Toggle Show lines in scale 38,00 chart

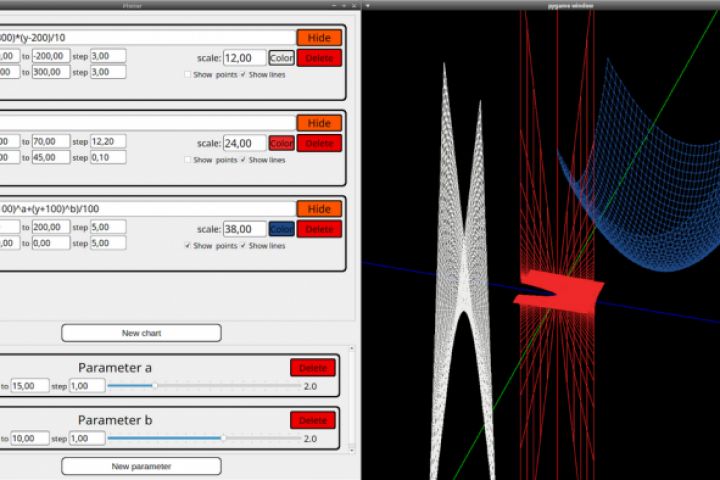click(243, 246)
